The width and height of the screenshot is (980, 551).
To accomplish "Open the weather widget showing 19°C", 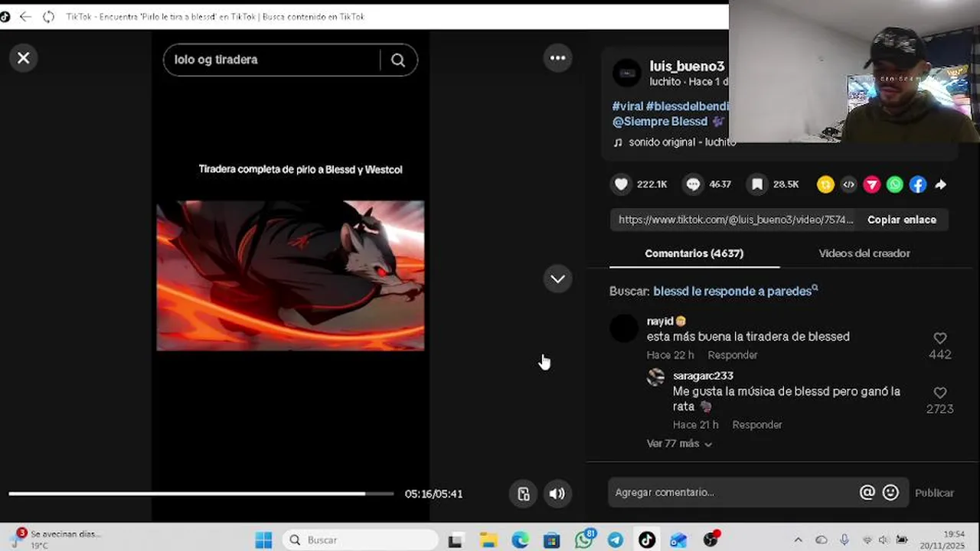I will 55,540.
